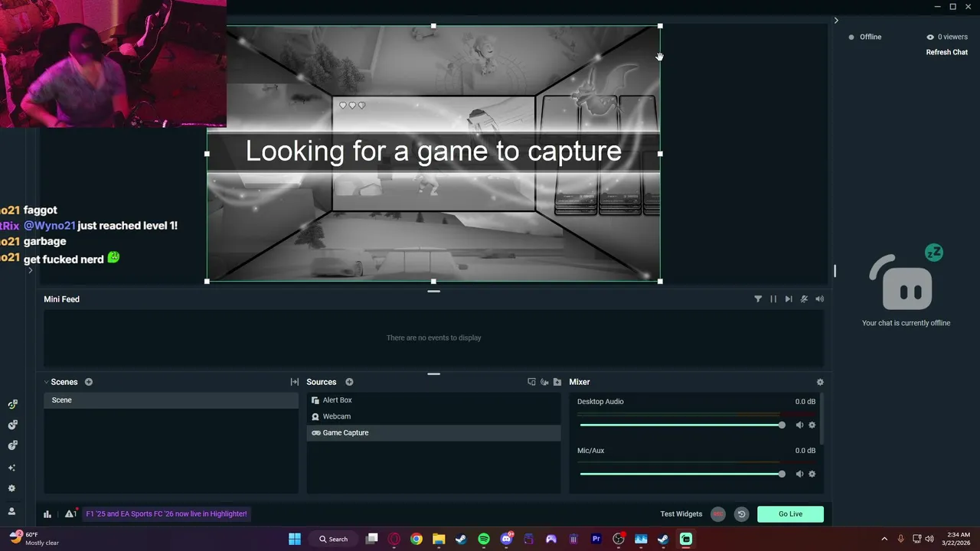
Task: Open Adobe Premiere Pro from the taskbar
Action: point(596,539)
